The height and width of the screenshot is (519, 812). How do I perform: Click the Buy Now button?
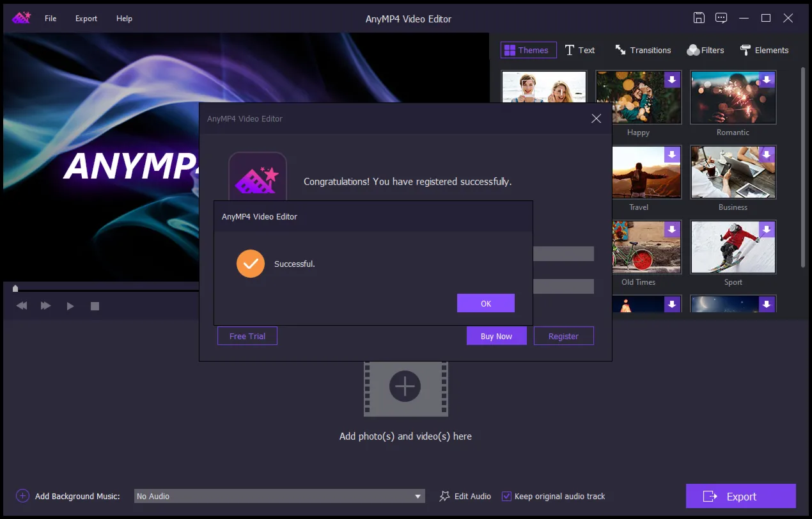(496, 336)
